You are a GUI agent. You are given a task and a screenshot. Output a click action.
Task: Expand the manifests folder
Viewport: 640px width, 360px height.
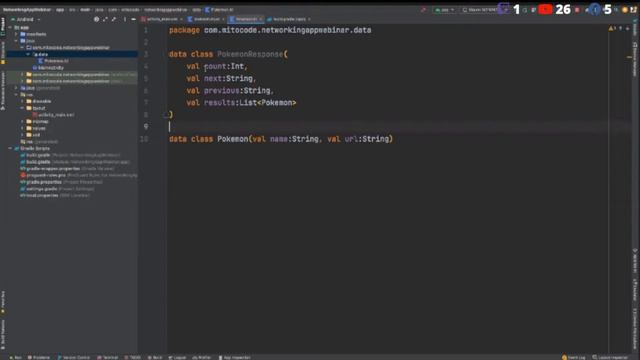pos(16,34)
